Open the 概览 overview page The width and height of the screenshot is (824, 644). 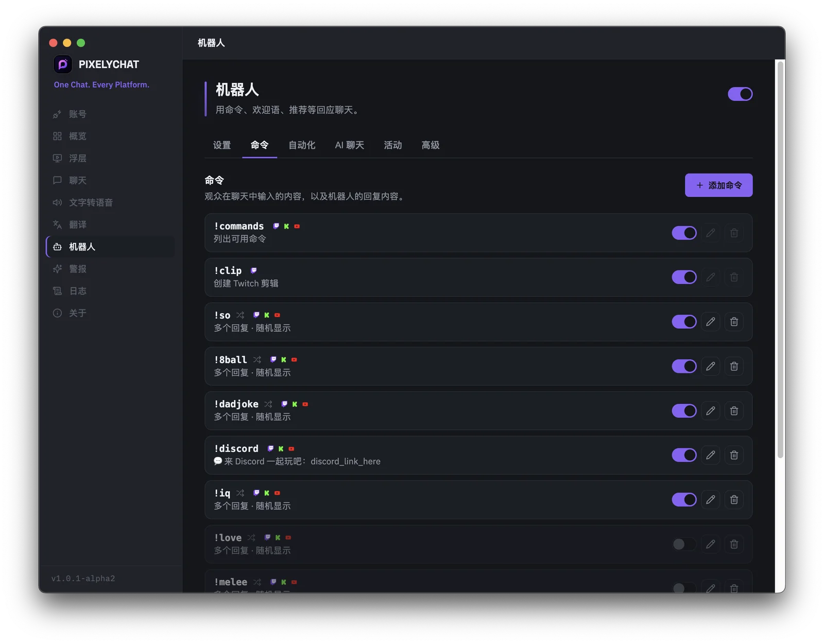(110, 136)
